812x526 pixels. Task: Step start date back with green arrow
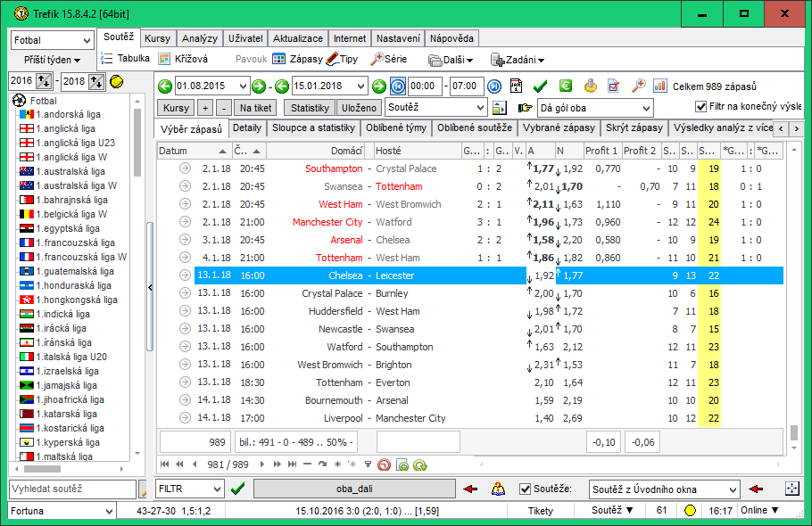click(165, 86)
